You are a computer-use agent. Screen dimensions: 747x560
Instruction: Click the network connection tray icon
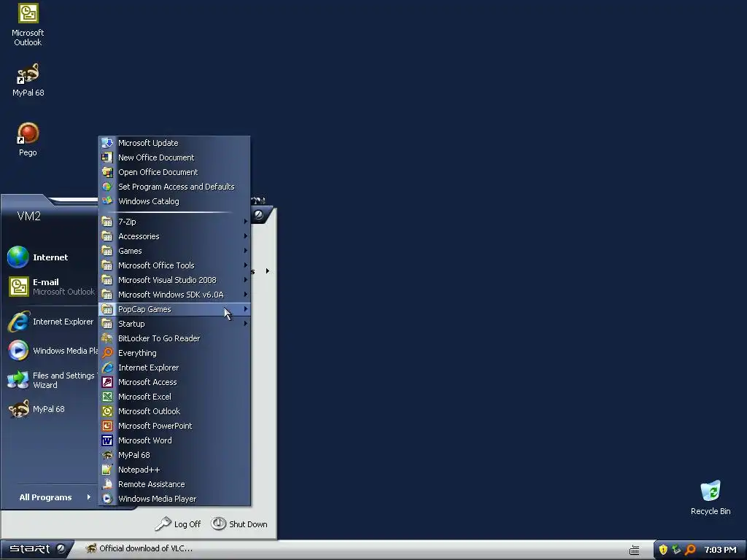(676, 550)
